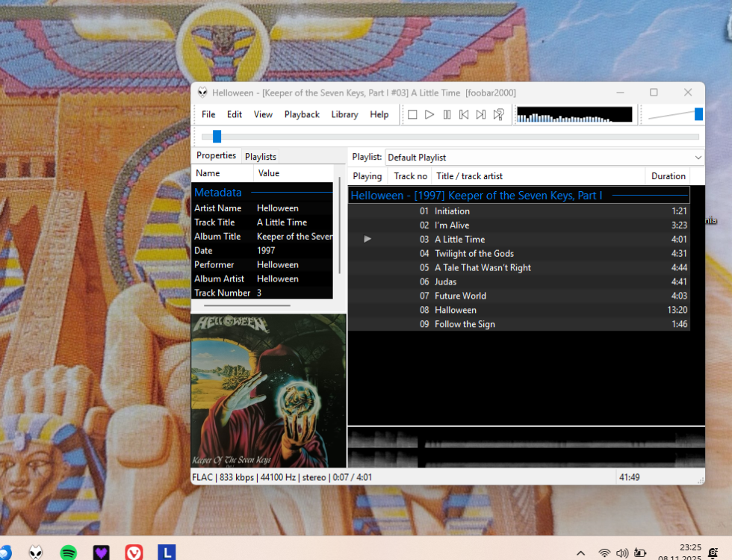Image resolution: width=732 pixels, height=560 pixels.
Task: Skip to the previous track
Action: coord(464,114)
